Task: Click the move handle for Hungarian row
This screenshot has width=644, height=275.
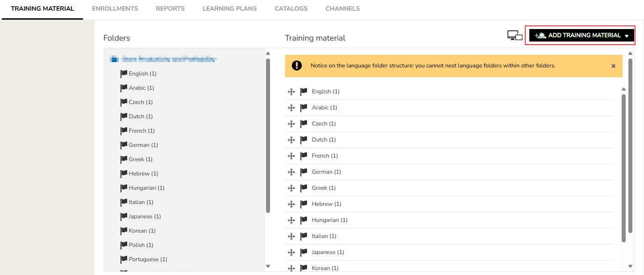Action: click(x=291, y=220)
